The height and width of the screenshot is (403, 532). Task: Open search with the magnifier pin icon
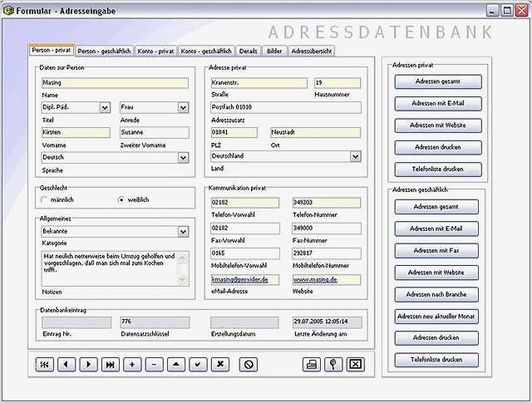tap(333, 365)
